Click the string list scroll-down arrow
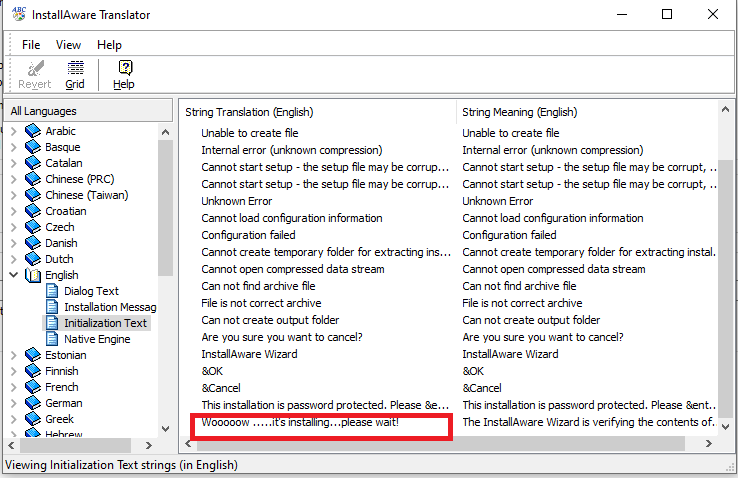 (x=725, y=427)
